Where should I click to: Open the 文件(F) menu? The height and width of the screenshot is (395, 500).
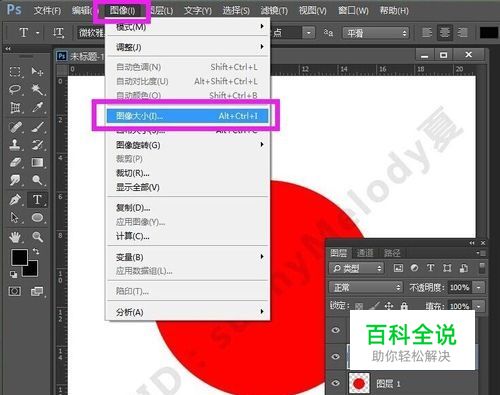pos(47,11)
